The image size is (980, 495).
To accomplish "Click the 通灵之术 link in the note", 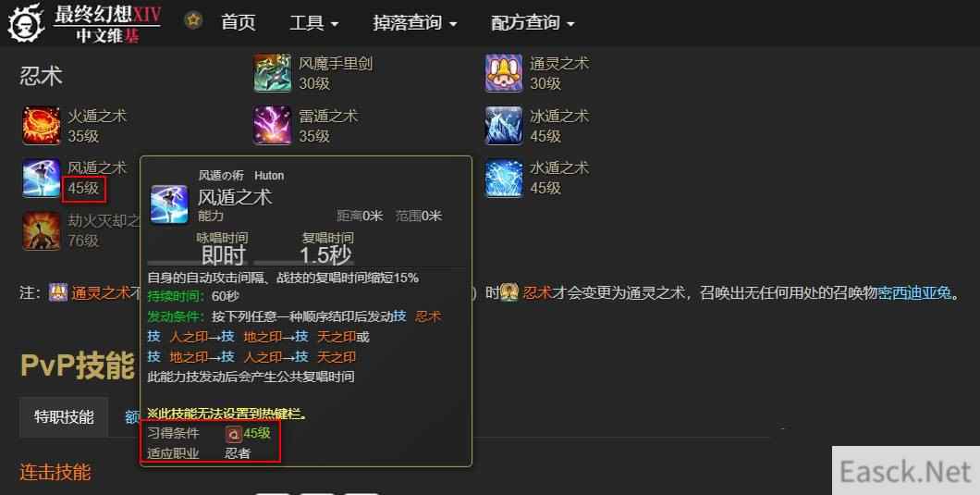I will (x=100, y=292).
